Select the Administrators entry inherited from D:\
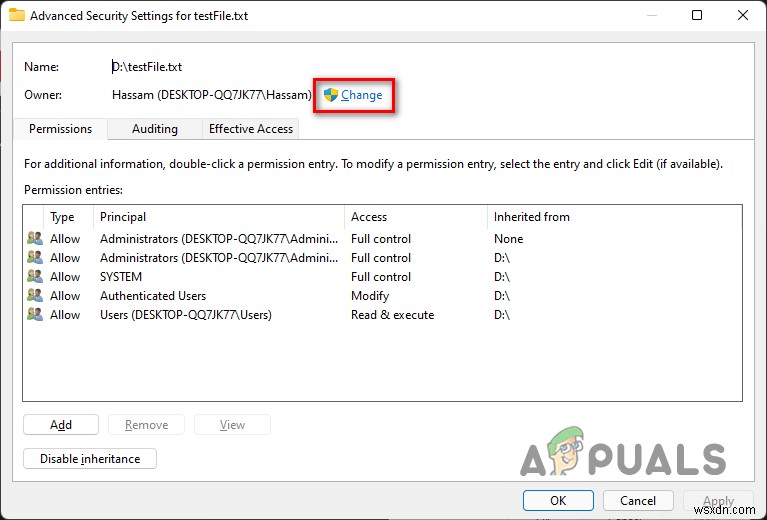 pyautogui.click(x=382, y=258)
